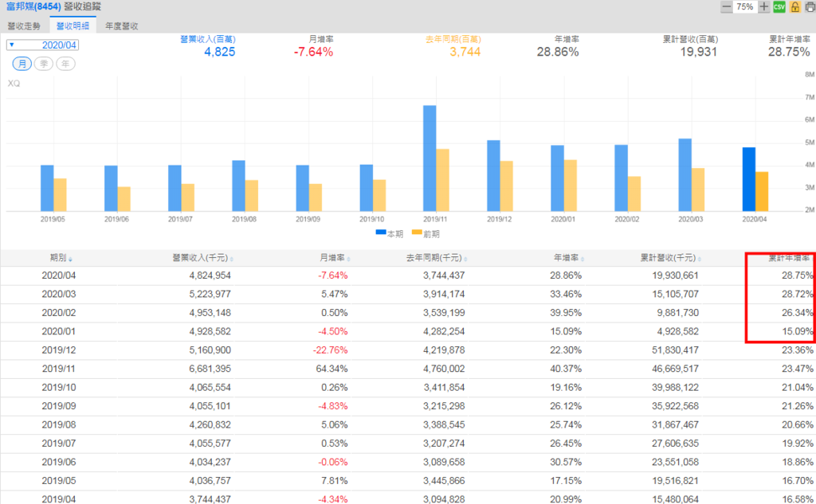Click the 營業收入(千元) column header
Viewport: 816px width, 504px height.
pos(200,258)
